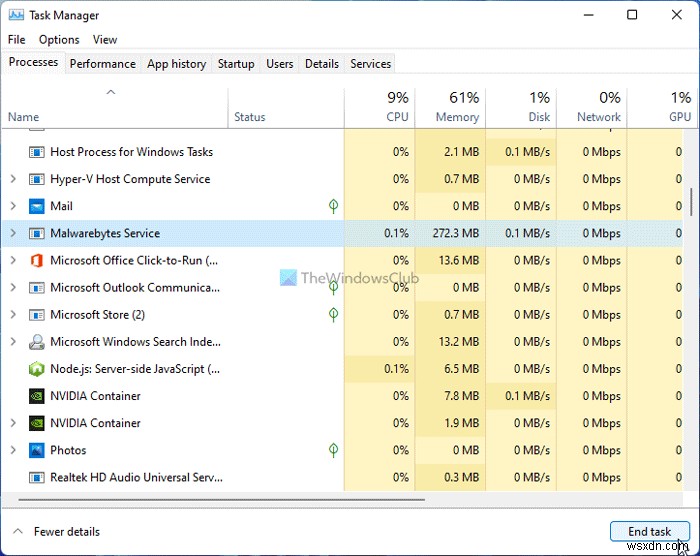The image size is (700, 556).
Task: Open the Options menu
Action: coord(59,40)
